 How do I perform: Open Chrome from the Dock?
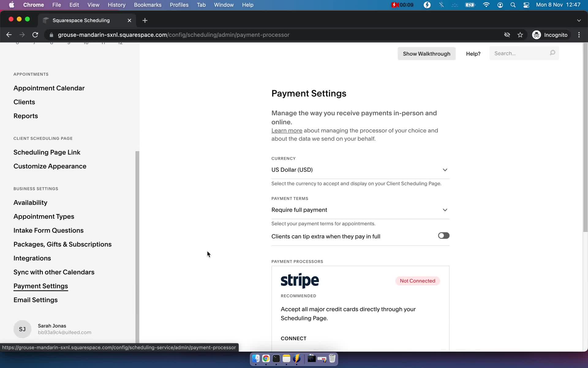pos(266,358)
